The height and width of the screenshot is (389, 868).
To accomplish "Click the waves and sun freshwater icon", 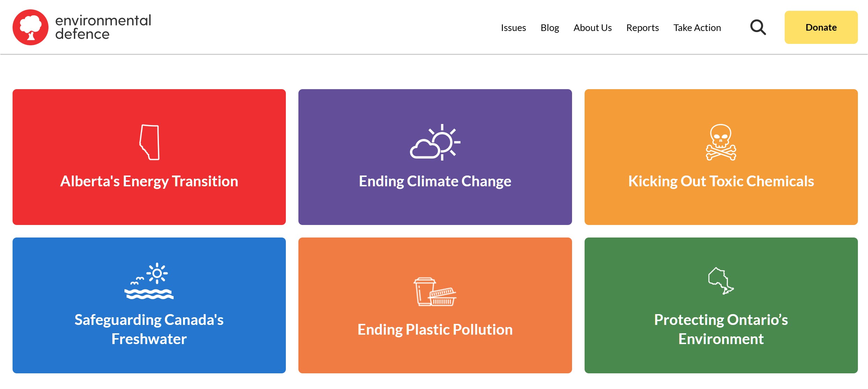I will (149, 281).
